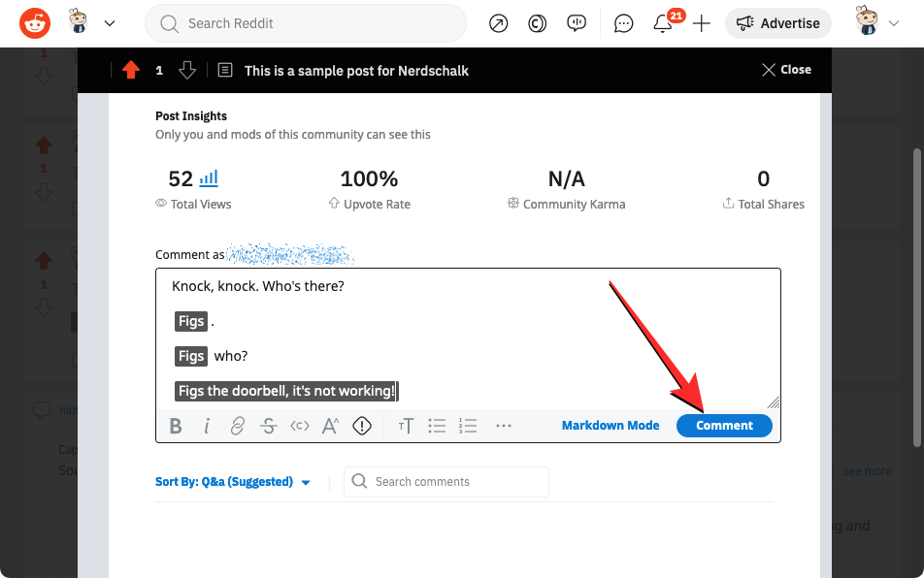The width and height of the screenshot is (924, 578).
Task: Toggle strikethrough formatting
Action: [x=269, y=426]
